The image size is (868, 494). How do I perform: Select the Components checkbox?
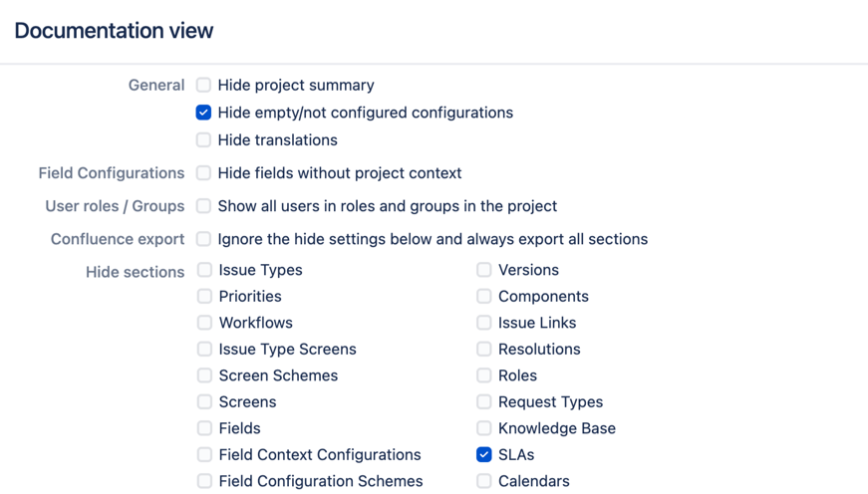point(483,296)
